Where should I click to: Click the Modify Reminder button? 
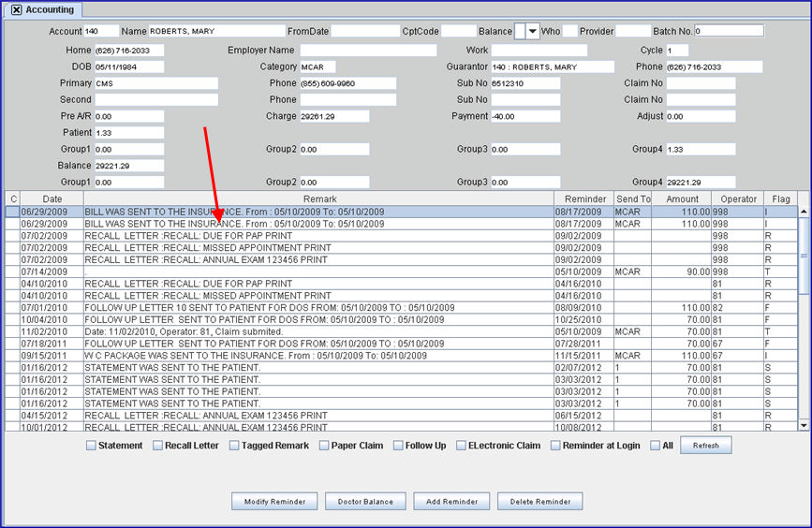274,501
